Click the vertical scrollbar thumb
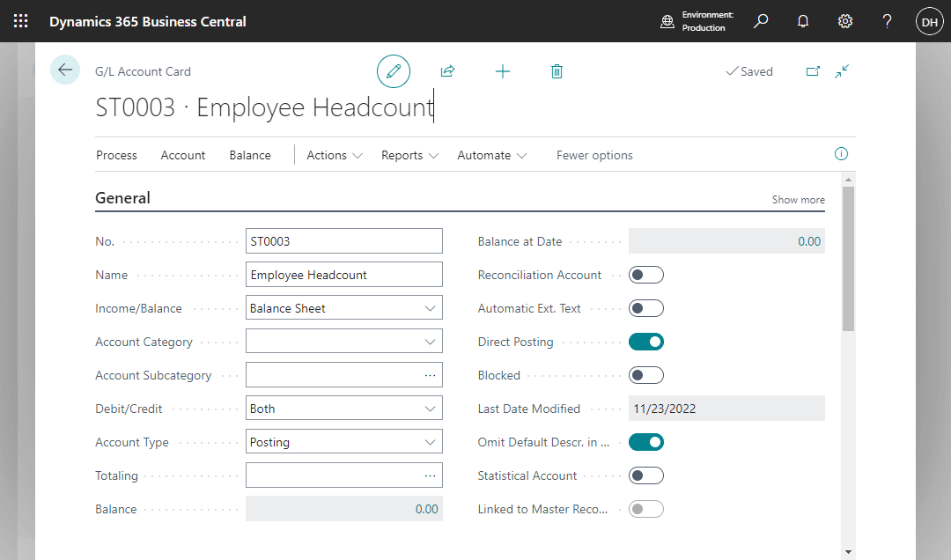 (848, 259)
